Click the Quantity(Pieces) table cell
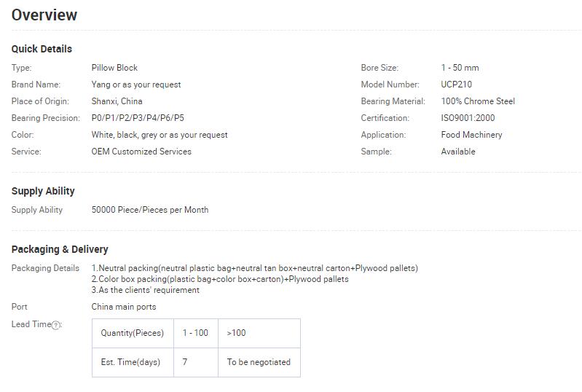The width and height of the screenshot is (582, 392). (133, 334)
